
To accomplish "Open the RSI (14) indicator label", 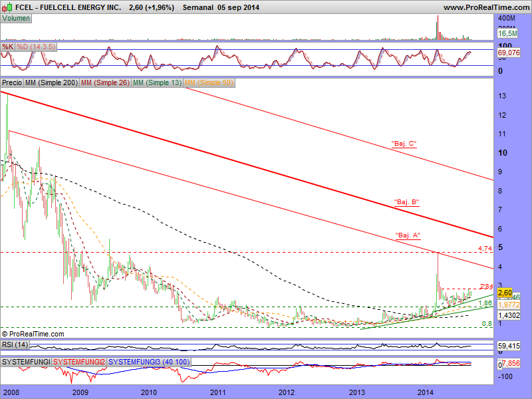I will (15, 345).
